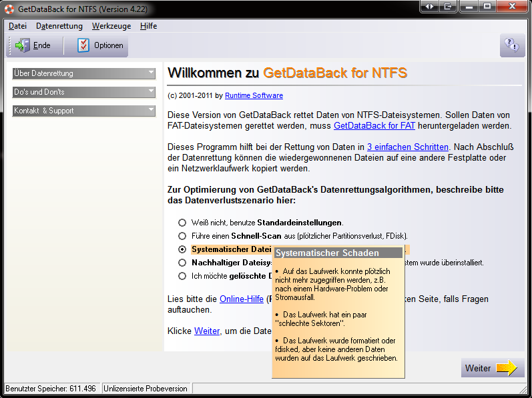Select the Schnell-Scan radio option

tap(182, 236)
